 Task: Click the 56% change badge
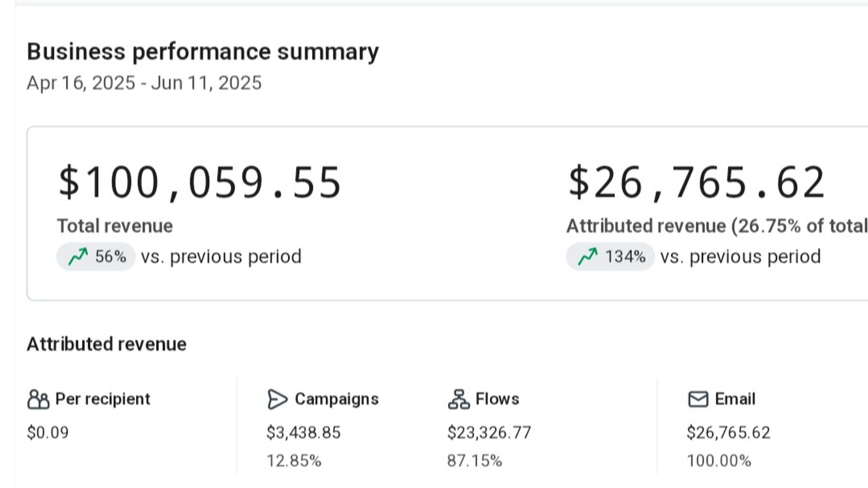point(96,257)
